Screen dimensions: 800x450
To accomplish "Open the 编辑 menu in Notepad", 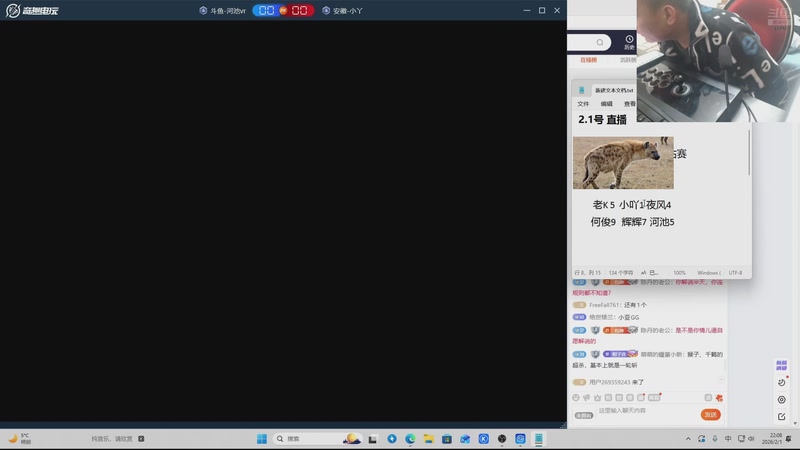I will pos(606,103).
